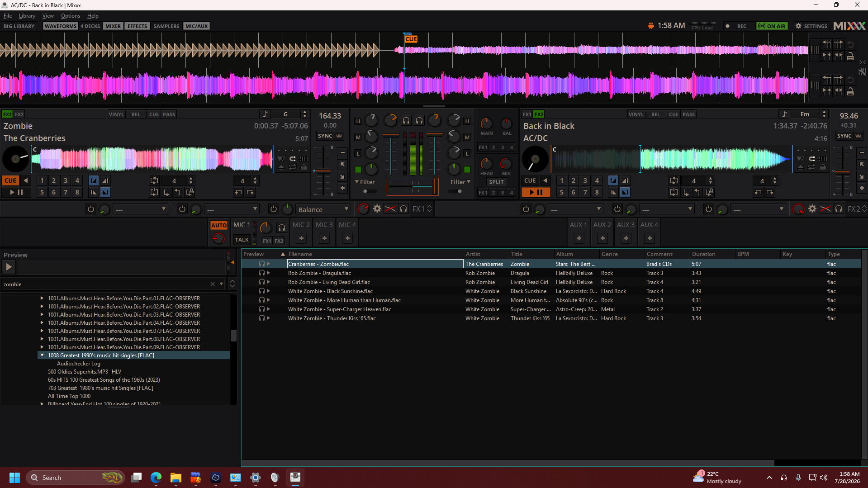Toggle the first FX1 effect power button

click(x=90, y=209)
